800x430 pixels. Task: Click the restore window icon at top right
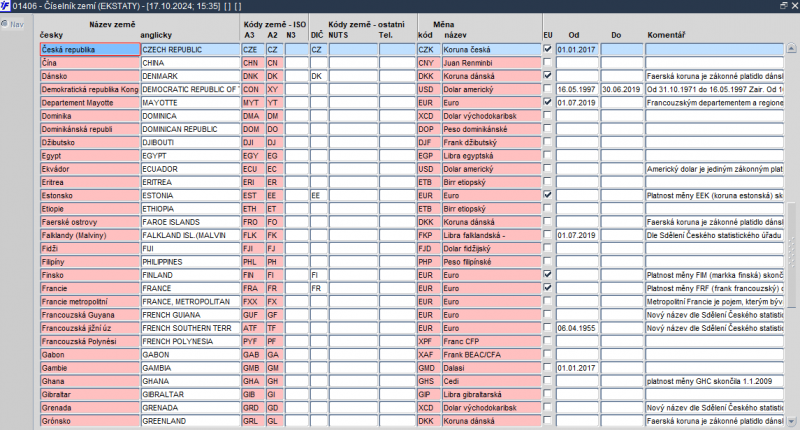[784, 6]
